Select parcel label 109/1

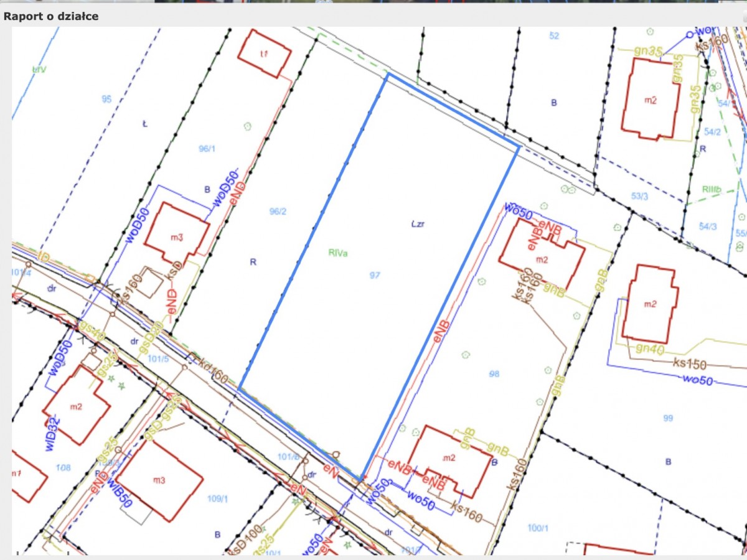pos(218,498)
